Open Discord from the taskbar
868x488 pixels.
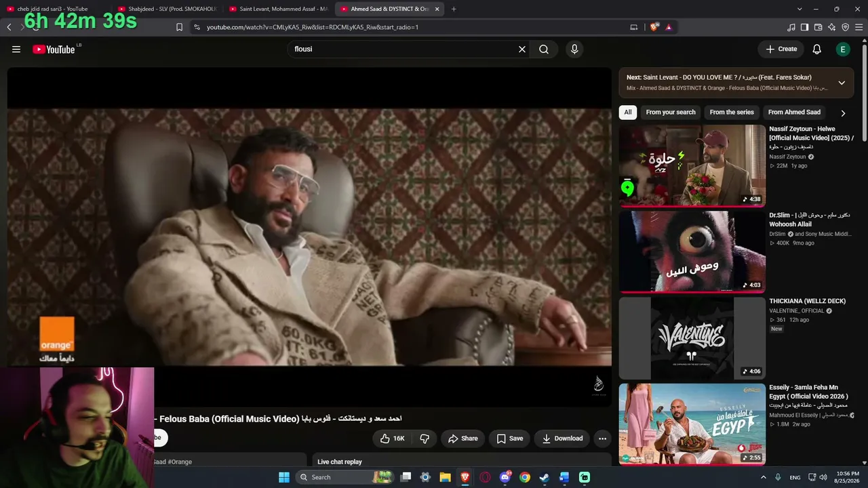505,477
